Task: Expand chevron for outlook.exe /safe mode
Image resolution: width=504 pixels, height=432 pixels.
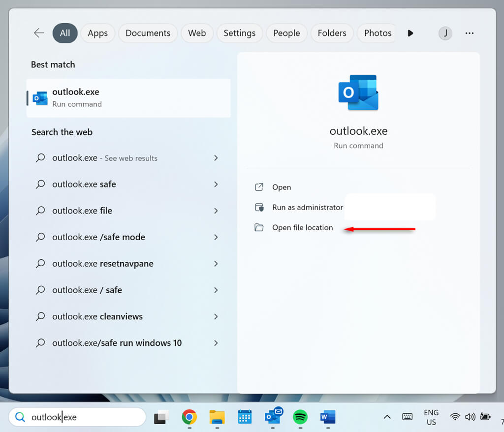Action: (216, 237)
